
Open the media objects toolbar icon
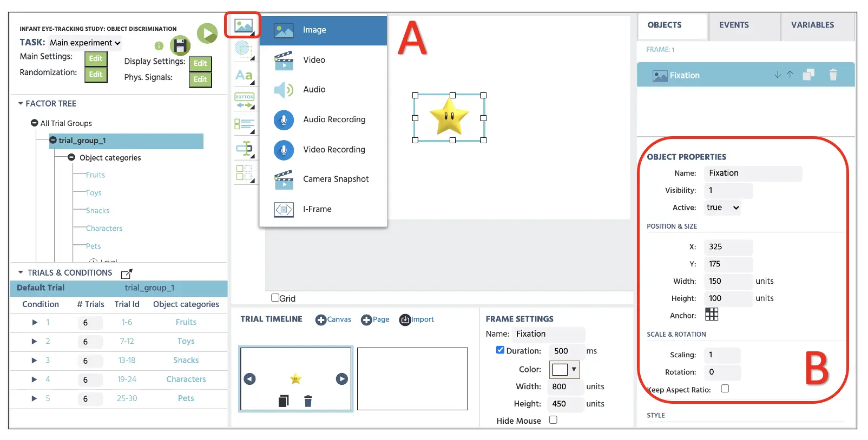244,25
